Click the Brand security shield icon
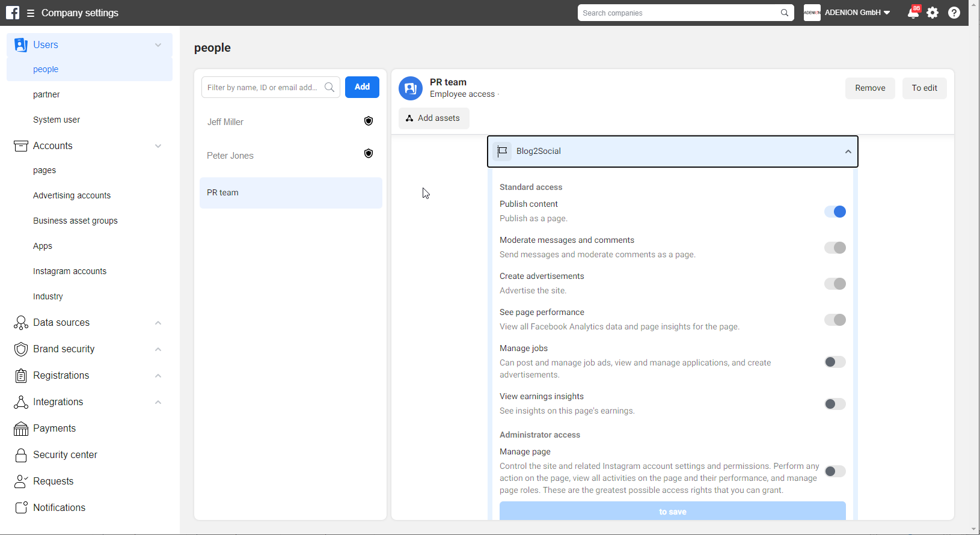 click(x=21, y=349)
